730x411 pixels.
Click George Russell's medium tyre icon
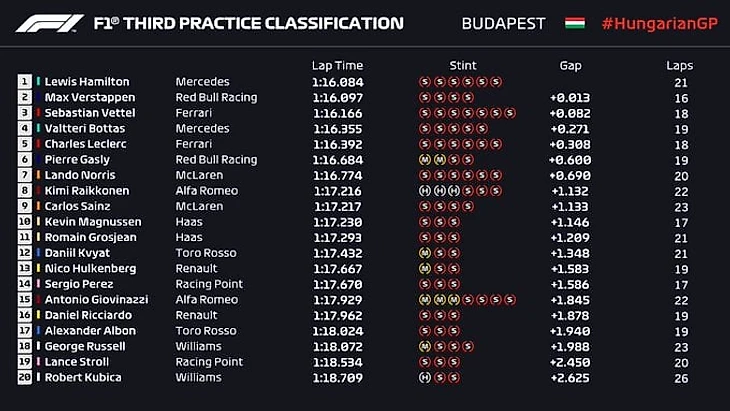(x=425, y=346)
